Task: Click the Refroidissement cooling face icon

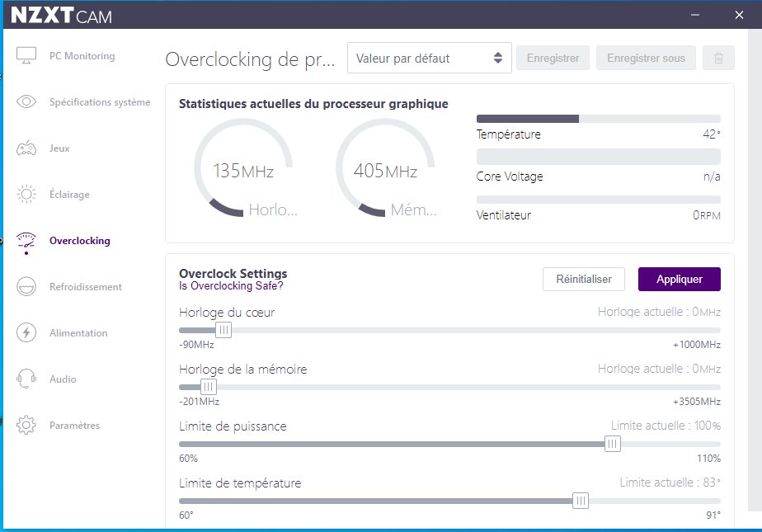Action: click(x=26, y=285)
